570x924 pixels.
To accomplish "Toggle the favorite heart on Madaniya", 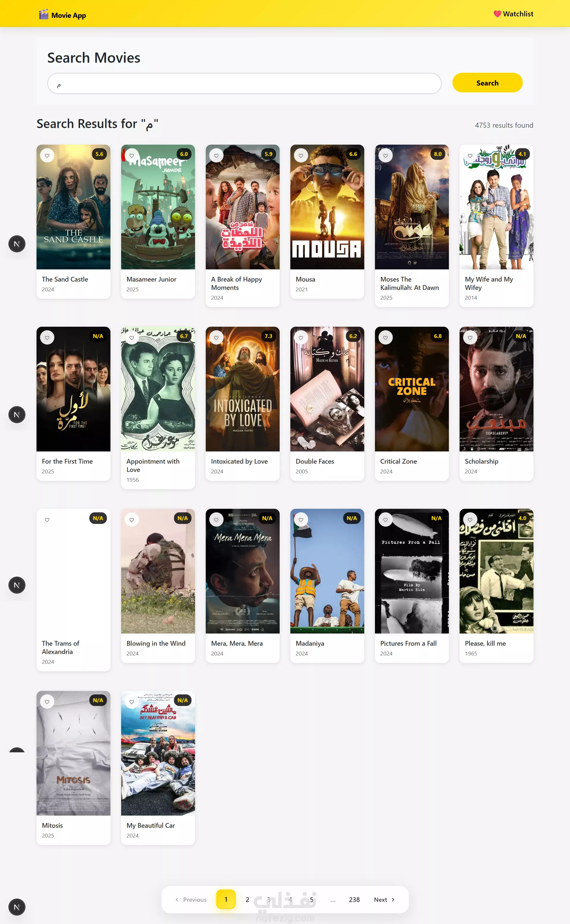I will coord(301,520).
